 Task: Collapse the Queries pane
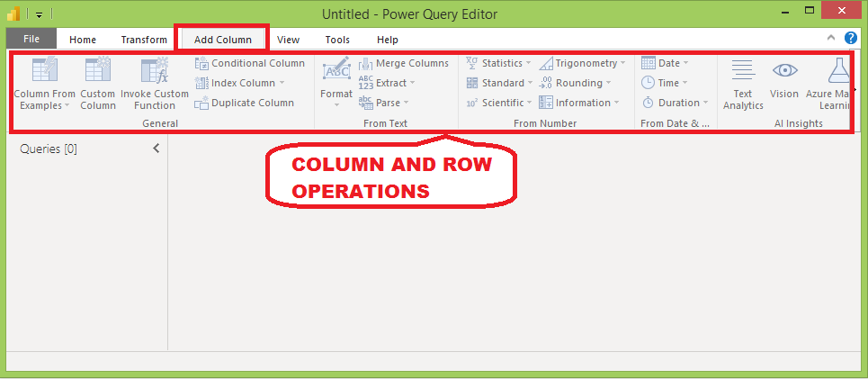click(x=157, y=149)
